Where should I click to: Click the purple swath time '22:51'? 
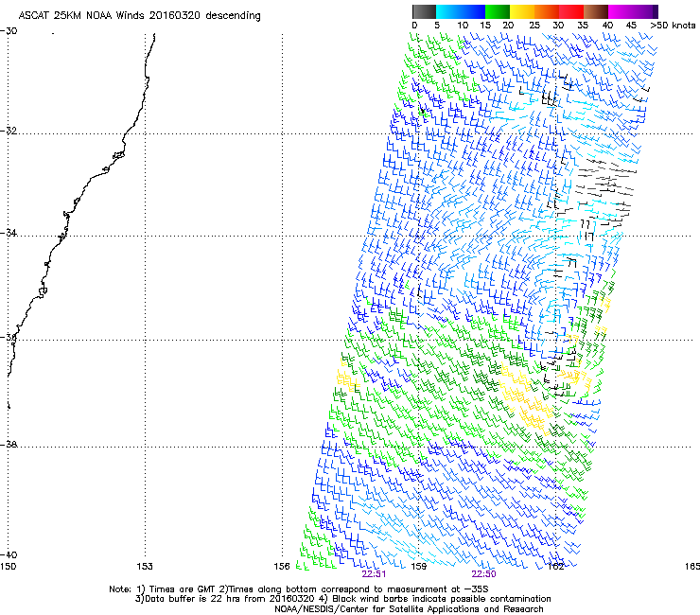(374, 574)
